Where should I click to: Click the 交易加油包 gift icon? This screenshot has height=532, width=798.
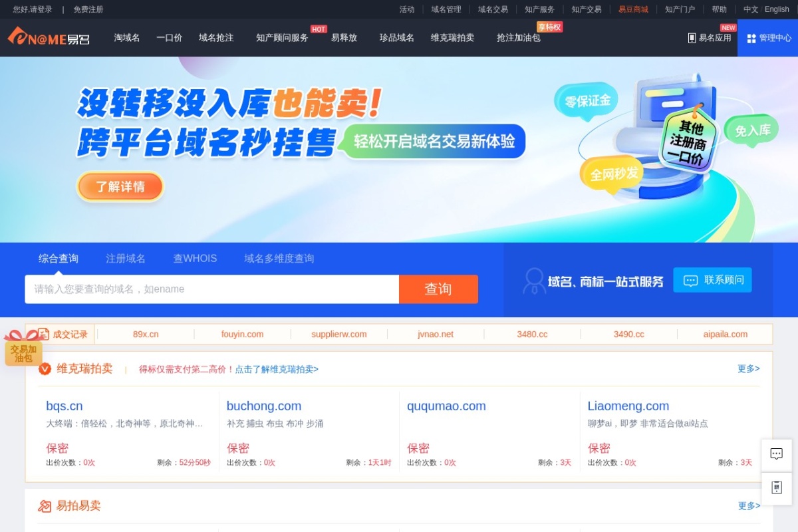tap(23, 348)
